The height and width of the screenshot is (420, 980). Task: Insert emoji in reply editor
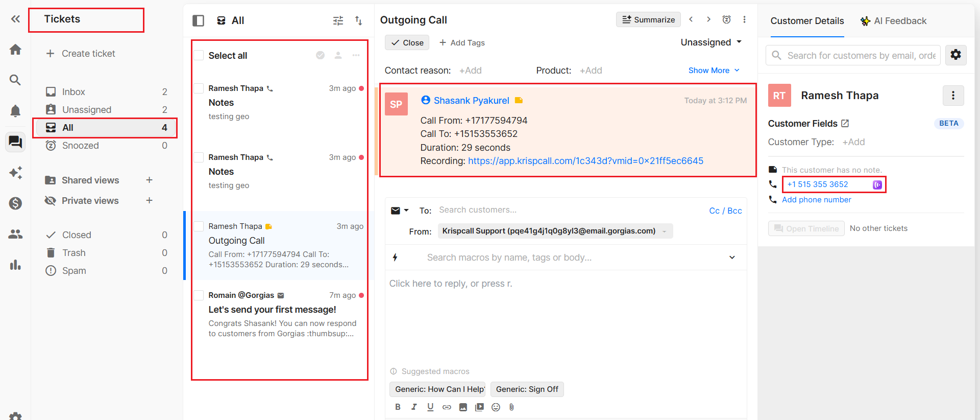click(x=496, y=407)
